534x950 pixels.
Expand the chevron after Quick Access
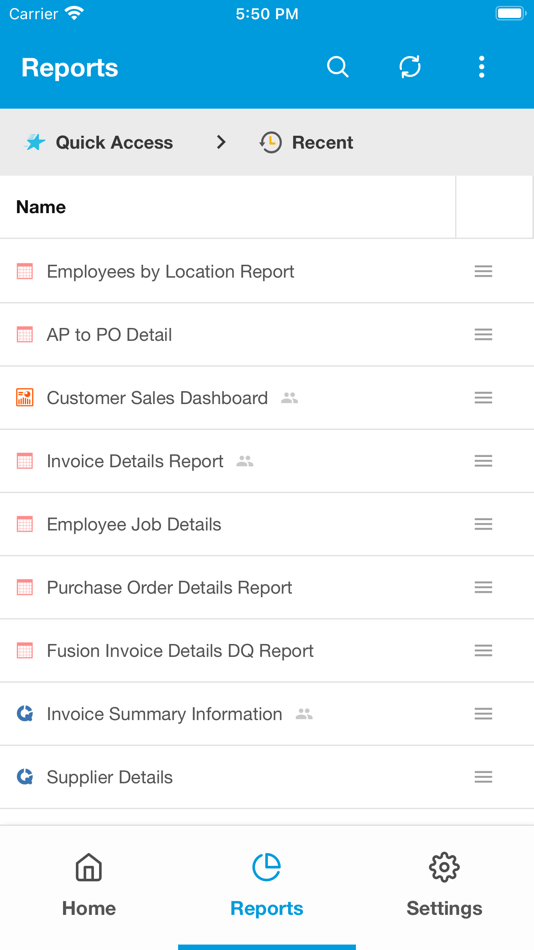tap(221, 142)
